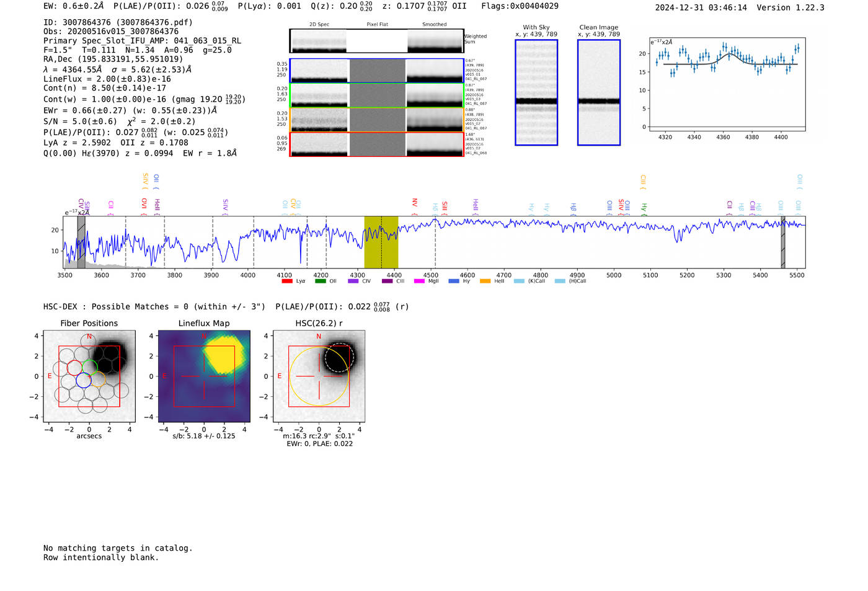Select the Obs: 20200516v015_3007864376 line

tap(111, 32)
